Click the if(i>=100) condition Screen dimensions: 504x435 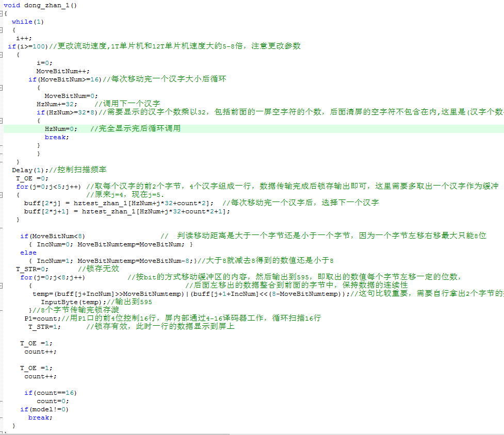(x=28, y=46)
